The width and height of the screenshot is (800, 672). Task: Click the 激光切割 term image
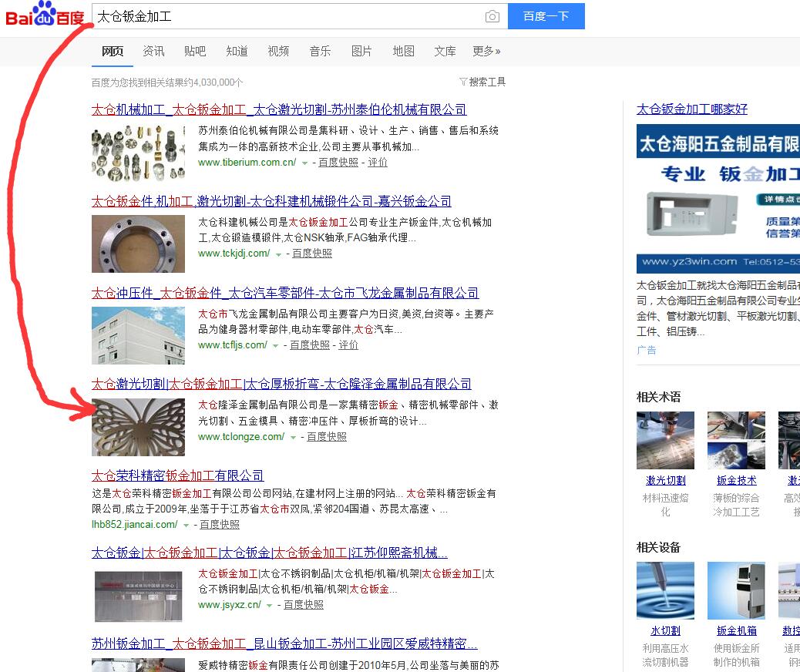click(665, 440)
